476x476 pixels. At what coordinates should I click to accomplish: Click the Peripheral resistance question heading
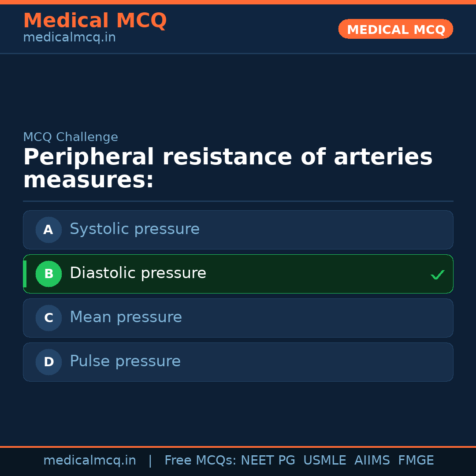point(227,168)
